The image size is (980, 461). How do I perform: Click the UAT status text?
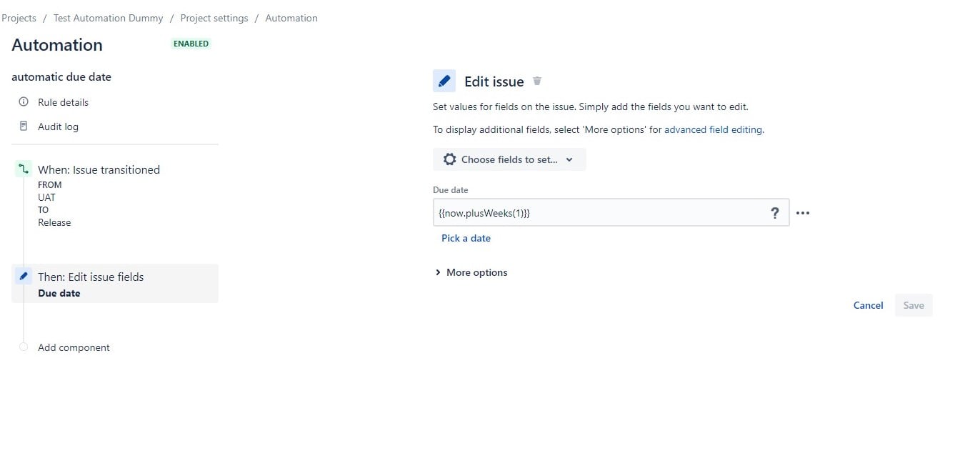[46, 197]
